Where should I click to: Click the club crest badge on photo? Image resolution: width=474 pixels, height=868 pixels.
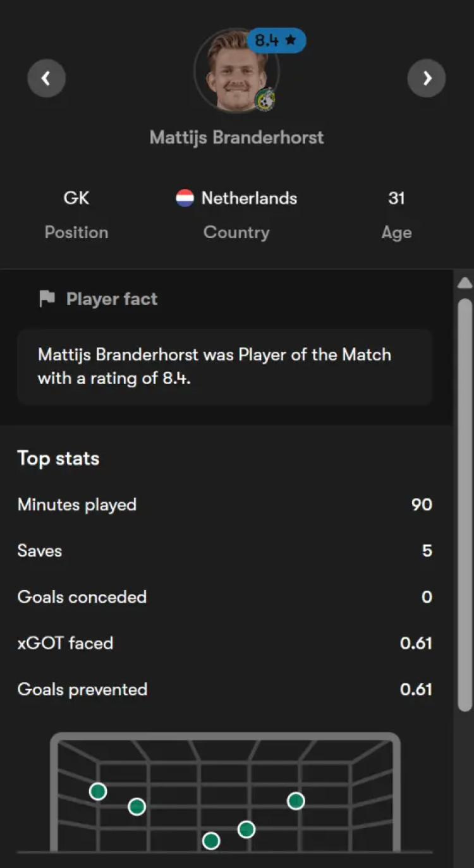pos(265,100)
